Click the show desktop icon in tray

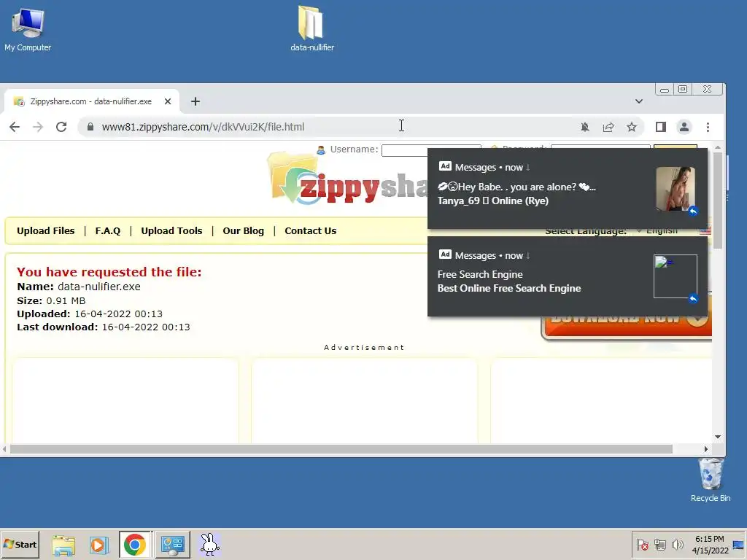click(x=738, y=545)
